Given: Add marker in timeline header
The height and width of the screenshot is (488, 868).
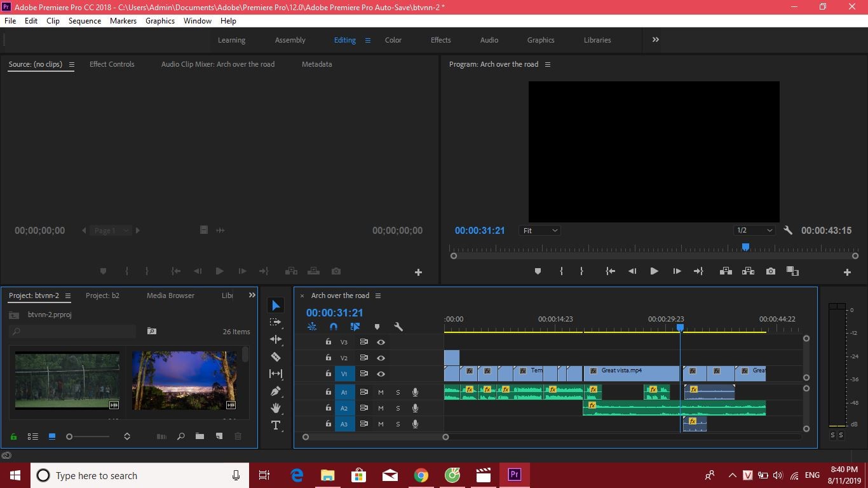Looking at the screenshot, I should (x=377, y=327).
